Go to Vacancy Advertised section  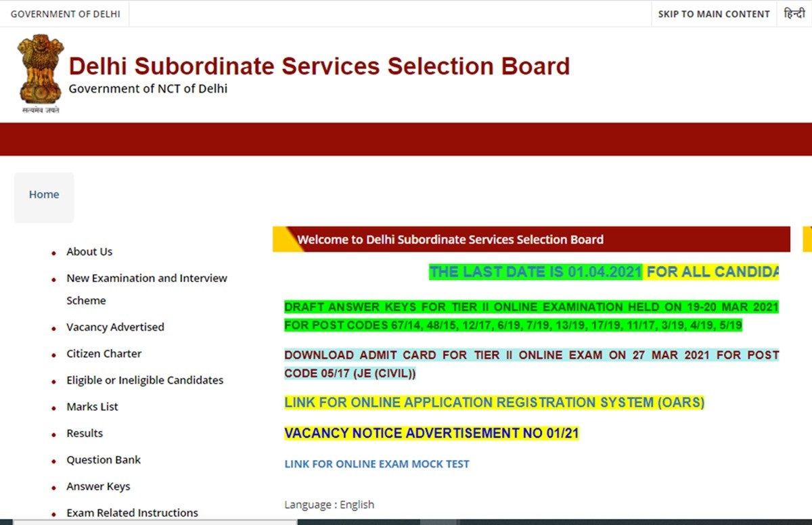(115, 327)
